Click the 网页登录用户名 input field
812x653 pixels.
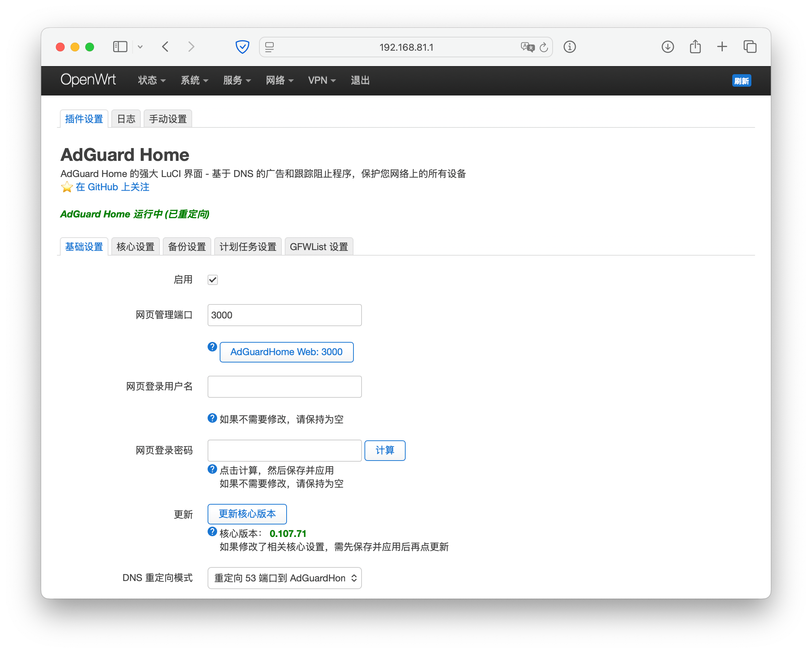(284, 386)
